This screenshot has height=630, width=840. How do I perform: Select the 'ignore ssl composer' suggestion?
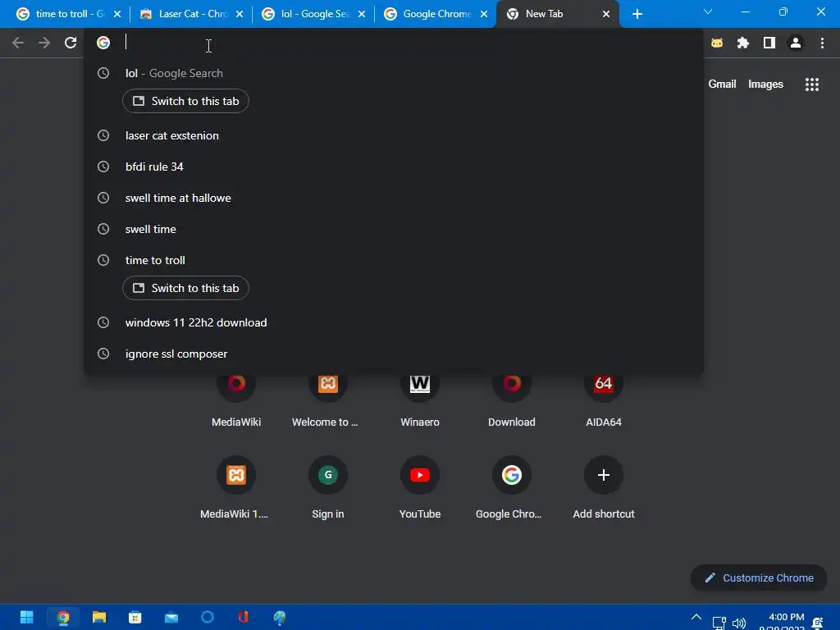tap(394, 354)
